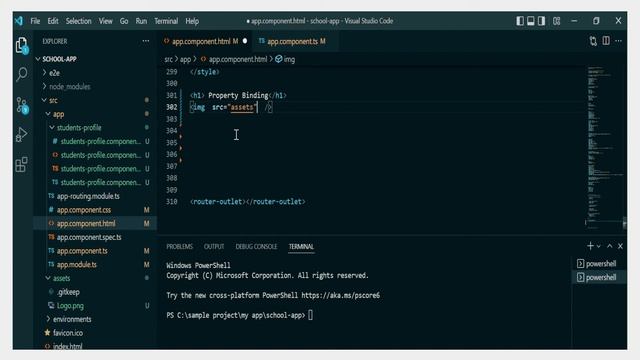Switch to the Debug Console tab
The width and height of the screenshot is (640, 360).
point(256,247)
